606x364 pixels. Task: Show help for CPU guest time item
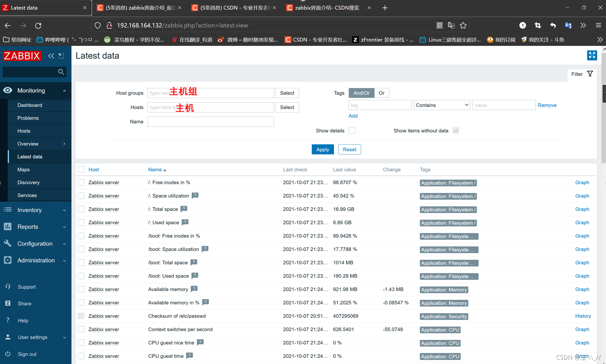[189, 356]
